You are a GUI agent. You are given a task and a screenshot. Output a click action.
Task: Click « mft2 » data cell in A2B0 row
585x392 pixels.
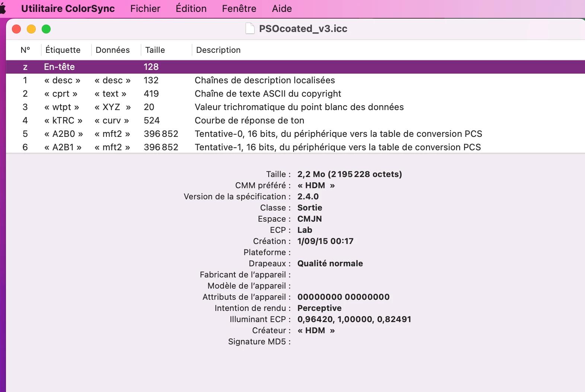[x=112, y=134]
